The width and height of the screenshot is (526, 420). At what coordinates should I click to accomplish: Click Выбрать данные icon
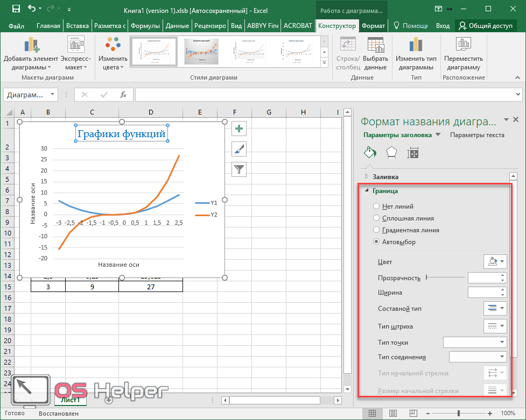(x=375, y=45)
